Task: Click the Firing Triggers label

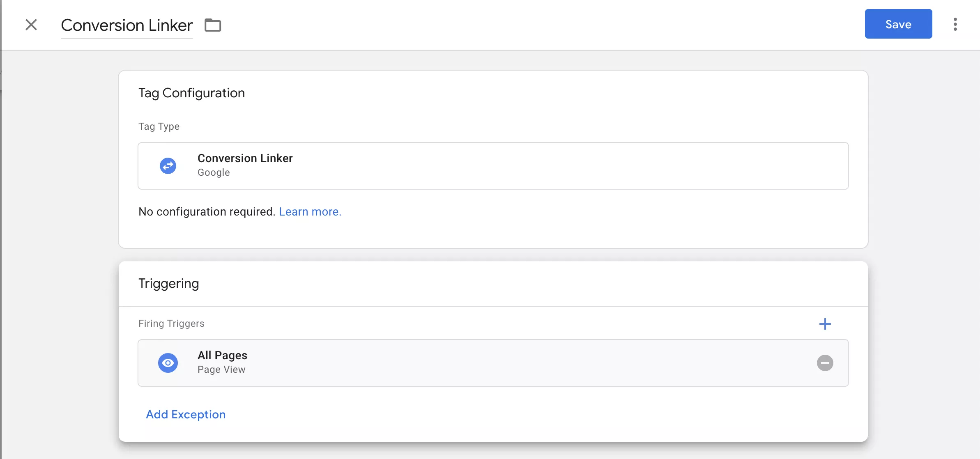Action: click(x=171, y=324)
